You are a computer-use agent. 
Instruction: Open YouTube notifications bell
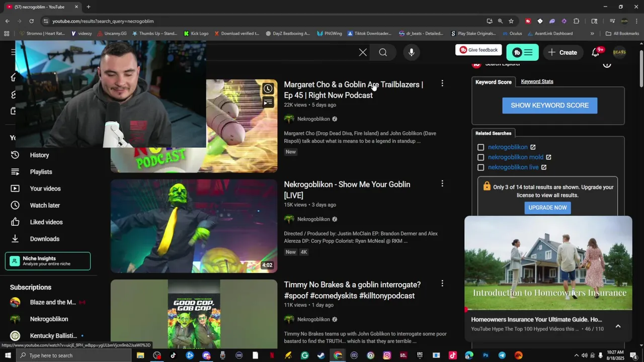point(596,52)
